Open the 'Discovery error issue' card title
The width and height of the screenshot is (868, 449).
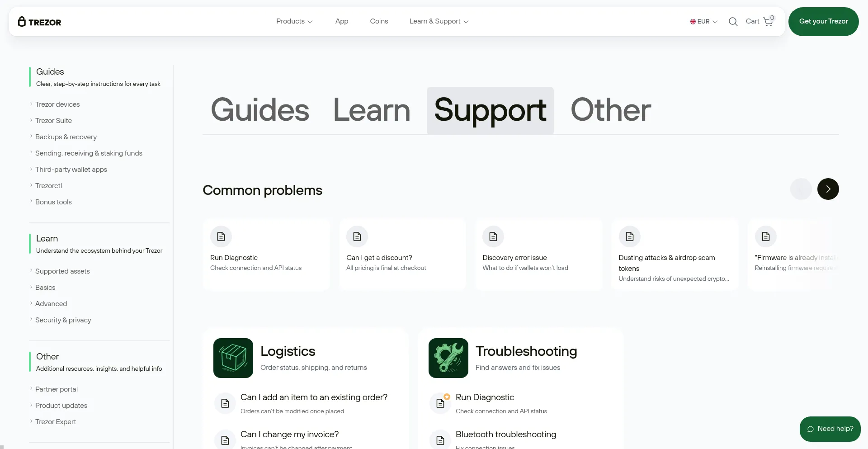514,258
